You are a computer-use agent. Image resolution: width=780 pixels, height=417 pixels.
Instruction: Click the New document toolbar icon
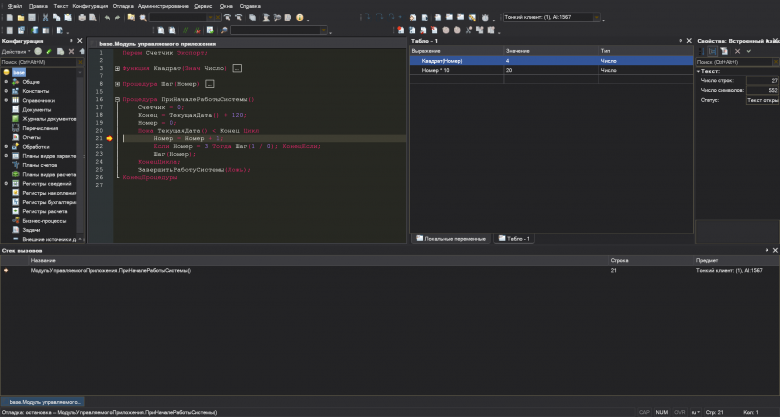(9, 17)
